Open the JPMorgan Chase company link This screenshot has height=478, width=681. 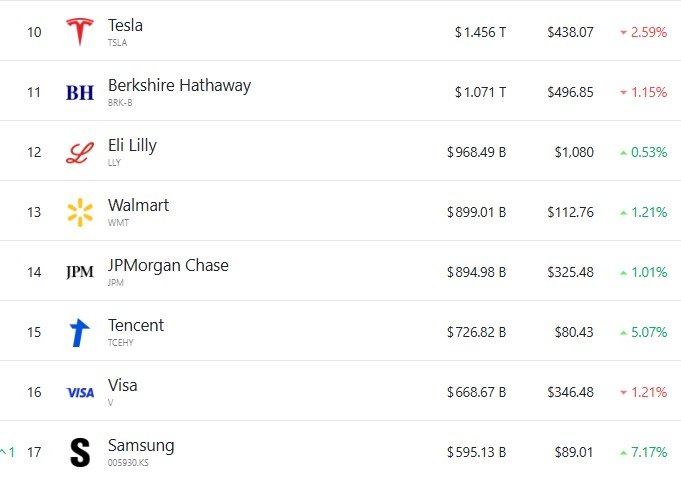coord(168,265)
